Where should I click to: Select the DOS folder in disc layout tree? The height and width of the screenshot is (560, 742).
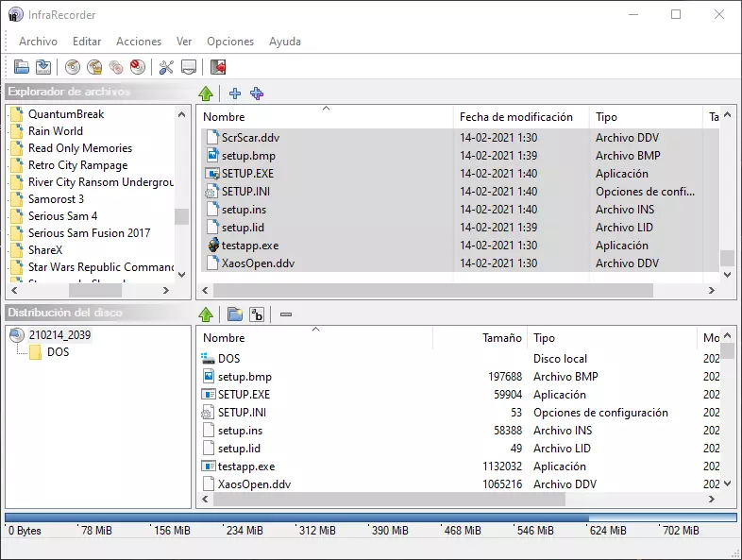point(58,352)
